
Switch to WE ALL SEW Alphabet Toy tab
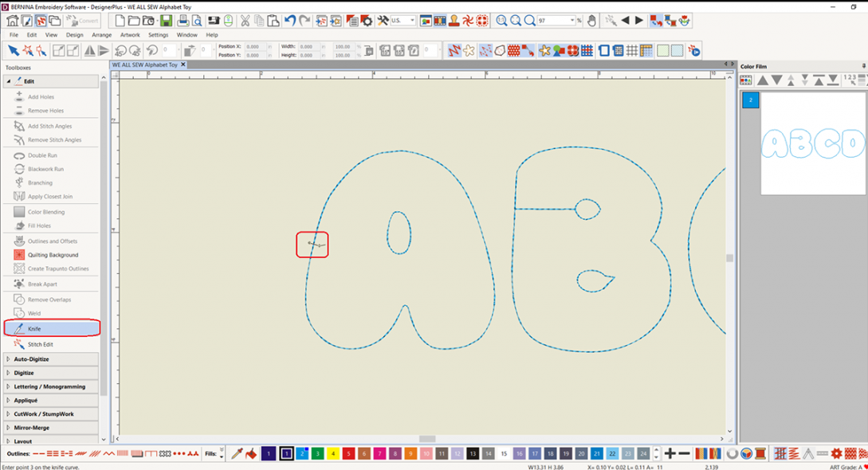tap(144, 65)
